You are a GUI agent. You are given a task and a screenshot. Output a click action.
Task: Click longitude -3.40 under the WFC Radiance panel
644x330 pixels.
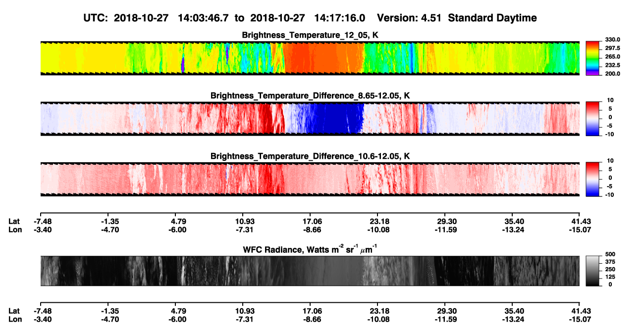43,319
